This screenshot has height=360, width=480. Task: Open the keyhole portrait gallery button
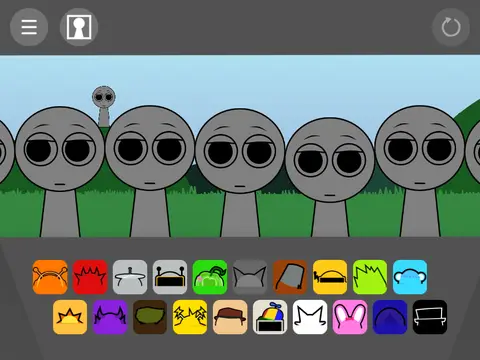(x=79, y=27)
